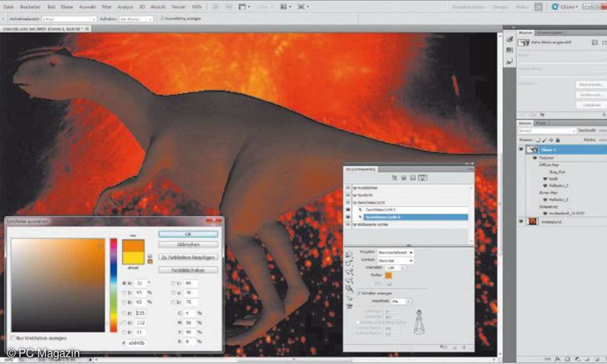Click the new light icon in 3D panel
Image resolution: width=607 pixels, height=364 pixels.
point(456,347)
